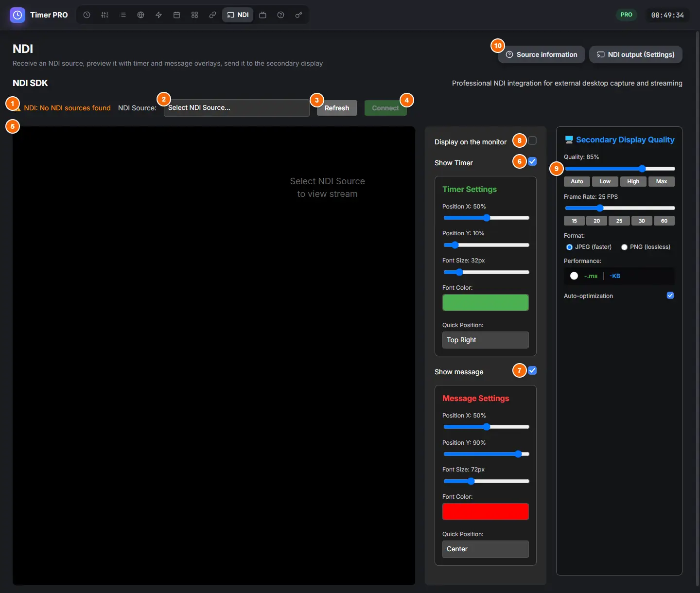Open the clock timer tab icon

click(x=87, y=15)
